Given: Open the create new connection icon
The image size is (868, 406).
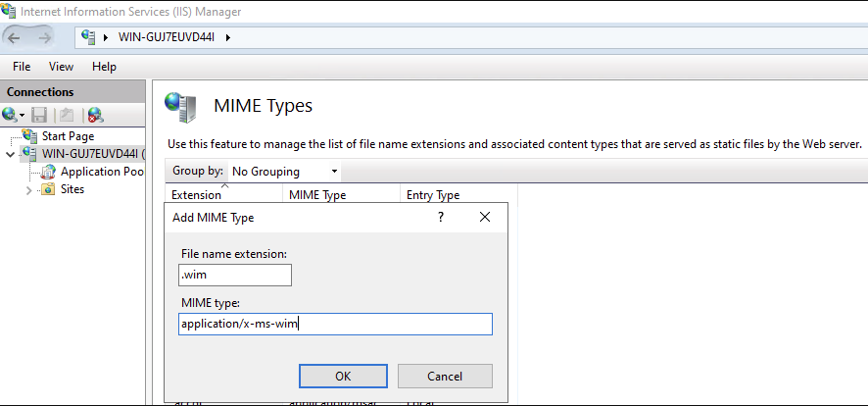Looking at the screenshot, I should (x=13, y=115).
